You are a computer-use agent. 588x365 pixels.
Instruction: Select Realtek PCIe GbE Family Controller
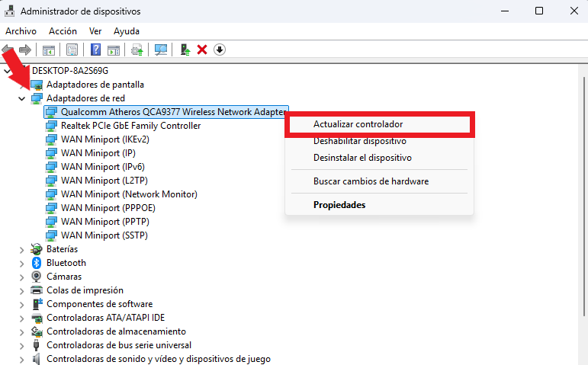click(x=131, y=126)
